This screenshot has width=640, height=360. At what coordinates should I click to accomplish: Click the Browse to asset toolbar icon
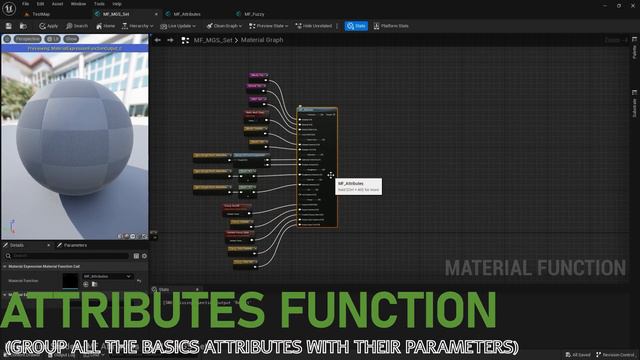coord(23,26)
